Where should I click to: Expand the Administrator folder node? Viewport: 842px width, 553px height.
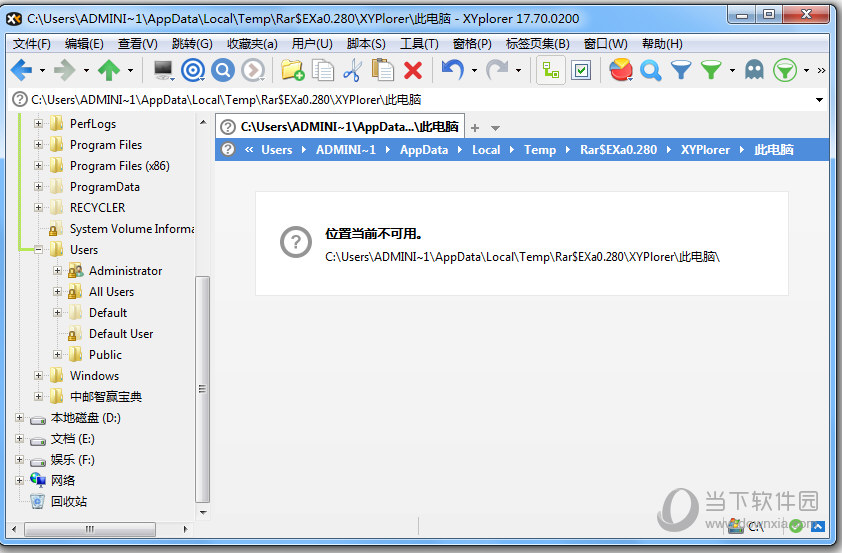[57, 271]
